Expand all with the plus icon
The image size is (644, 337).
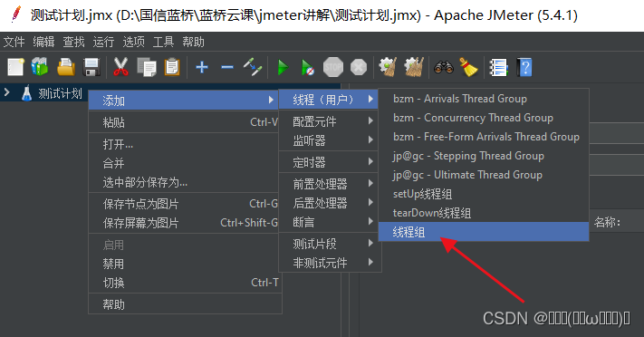(202, 67)
